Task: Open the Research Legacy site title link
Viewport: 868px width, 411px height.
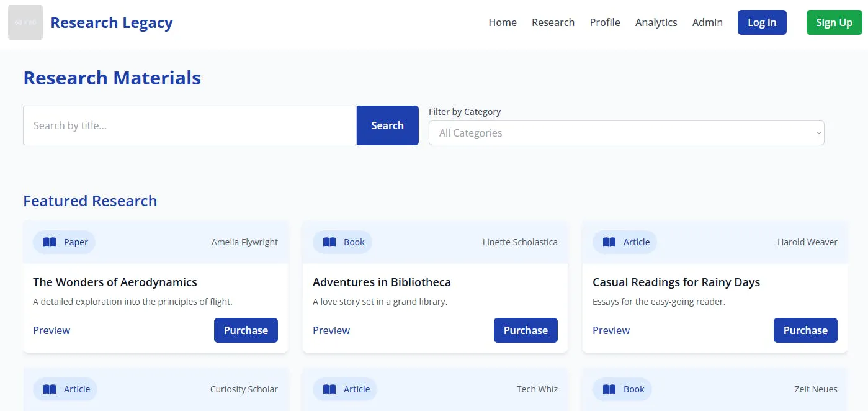Action: [x=112, y=22]
